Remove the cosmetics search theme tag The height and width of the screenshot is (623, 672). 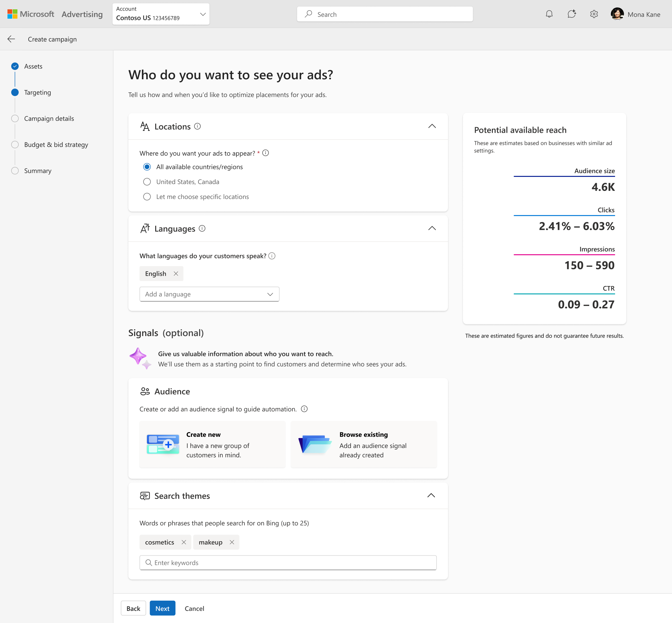coord(184,542)
